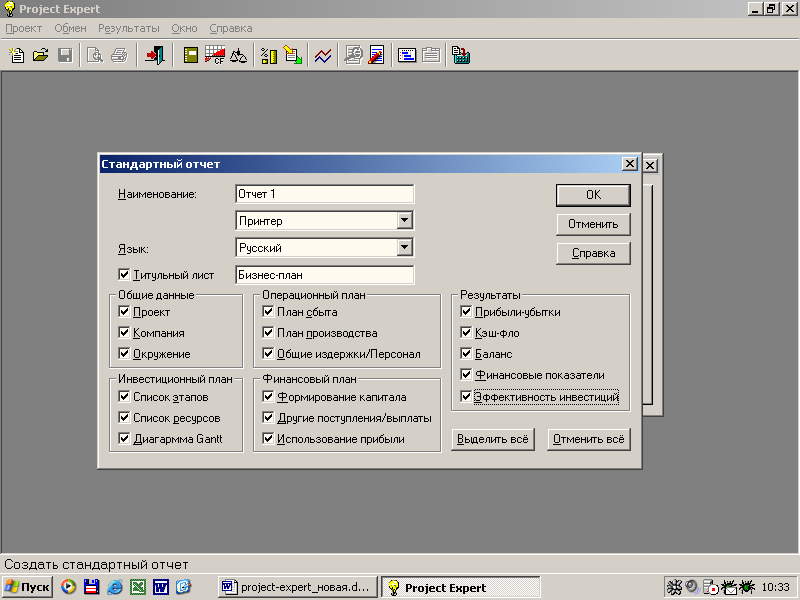The image size is (800, 600).
Task: Launch Excel from quick launch
Action: [138, 587]
